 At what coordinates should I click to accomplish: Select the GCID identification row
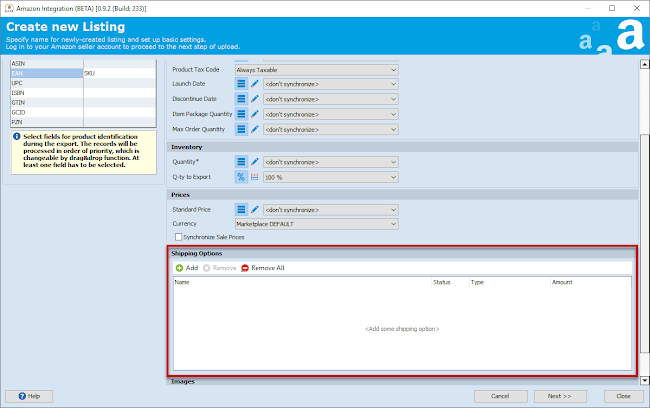pyautogui.click(x=83, y=112)
